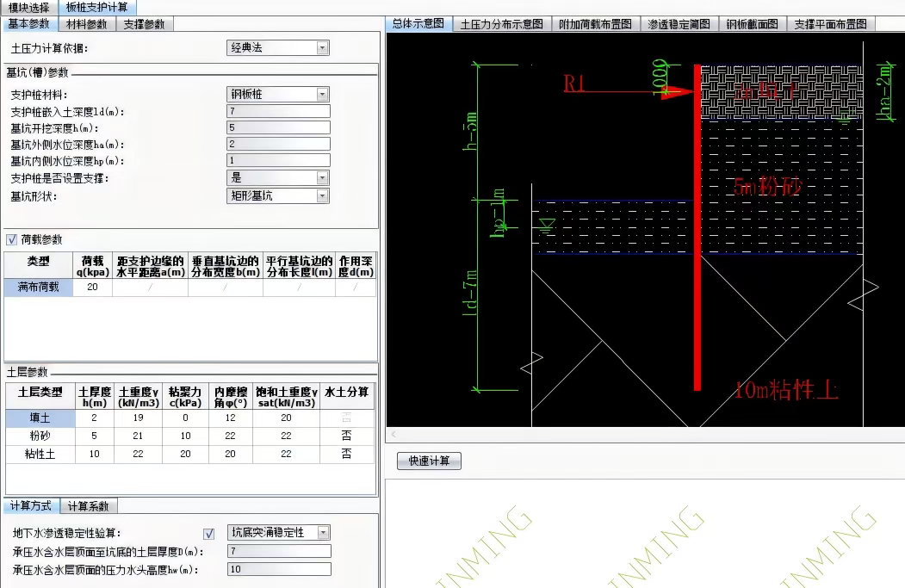This screenshot has height=588, width=905.
Task: Open the 附加荷载布置图 tab
Action: pyautogui.click(x=595, y=24)
